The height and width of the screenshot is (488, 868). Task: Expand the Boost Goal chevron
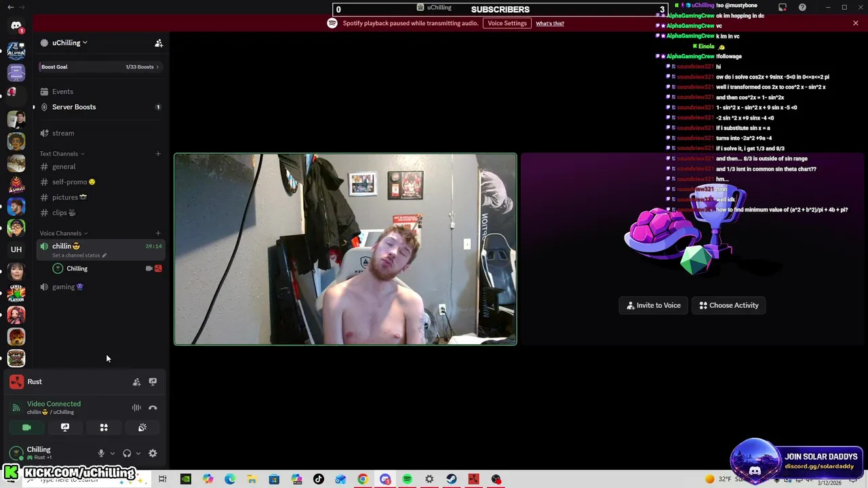point(157,67)
